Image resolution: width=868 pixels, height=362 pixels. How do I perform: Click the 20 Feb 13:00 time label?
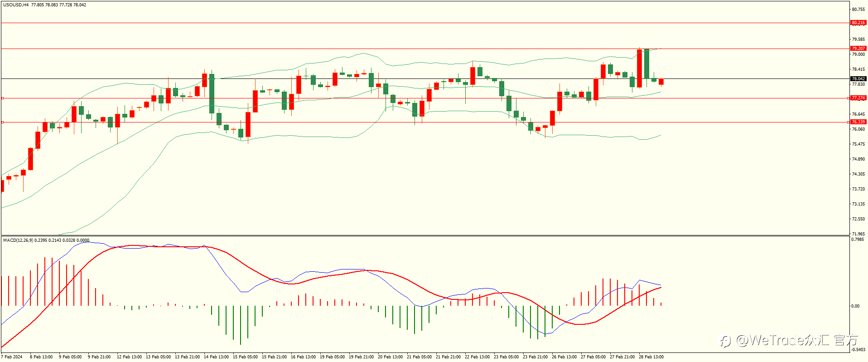(x=390, y=357)
